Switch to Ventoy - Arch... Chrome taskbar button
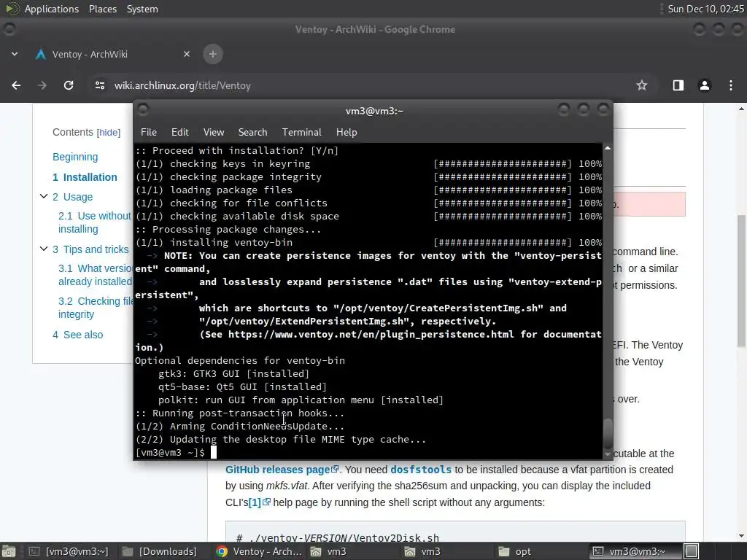Image resolution: width=747 pixels, height=560 pixels. [259, 551]
